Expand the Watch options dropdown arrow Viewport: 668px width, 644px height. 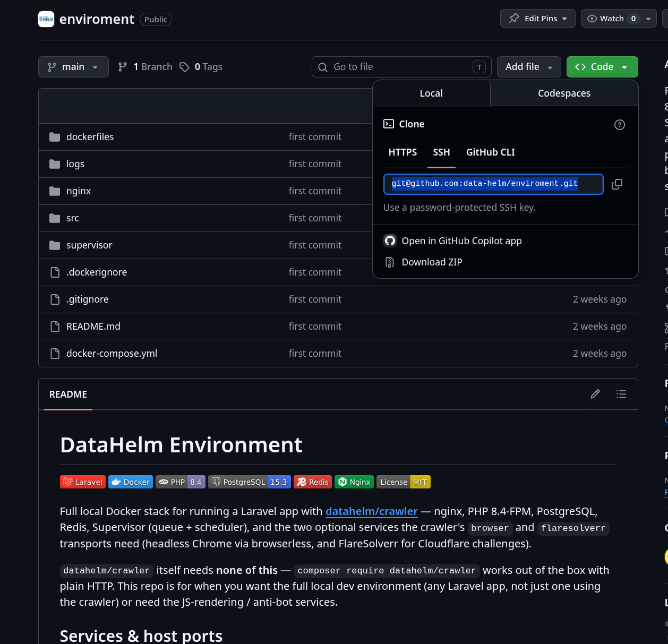[x=648, y=19]
